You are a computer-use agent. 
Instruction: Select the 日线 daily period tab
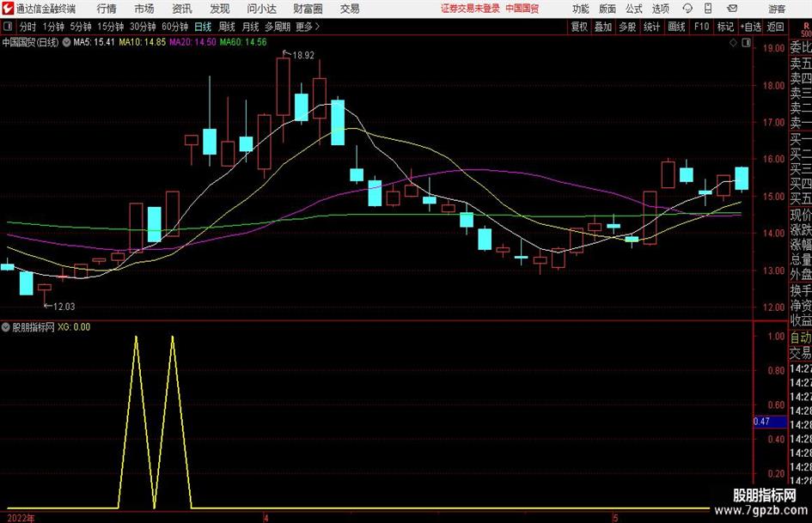203,27
